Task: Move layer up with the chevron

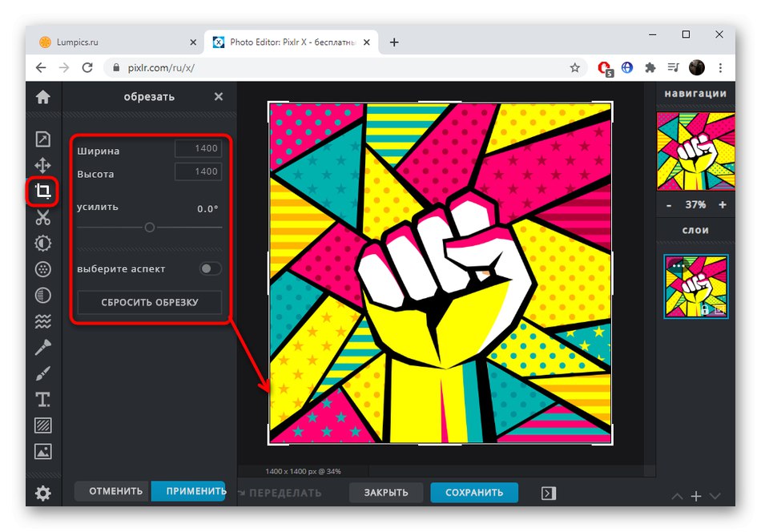Action: [677, 496]
